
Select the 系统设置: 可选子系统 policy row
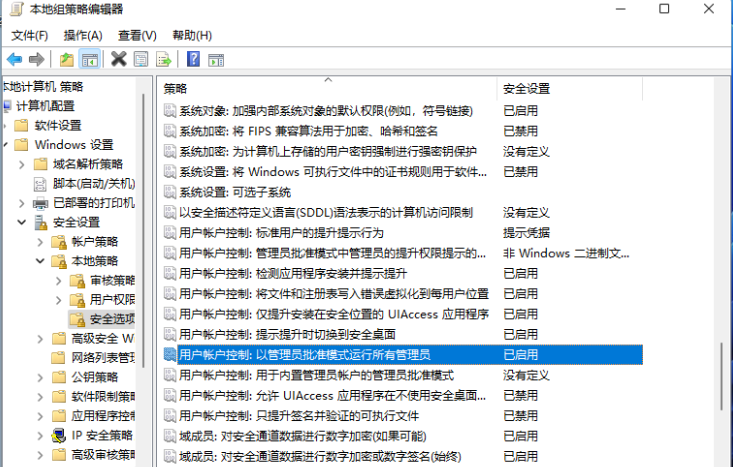(234, 191)
